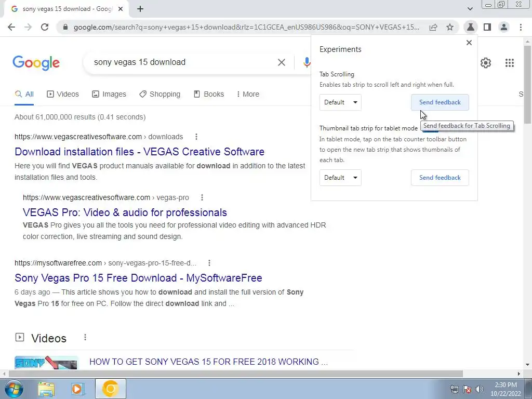Toggle the side panel icon
The image size is (532, 399).
487,27
